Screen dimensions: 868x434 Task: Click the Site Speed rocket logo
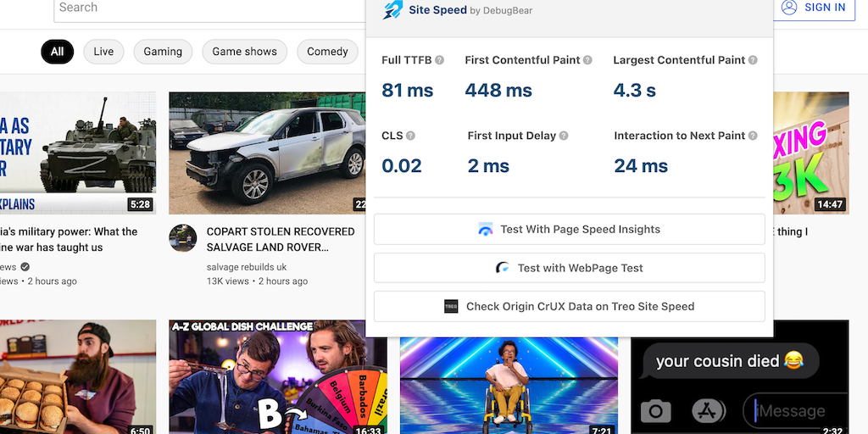coord(392,10)
